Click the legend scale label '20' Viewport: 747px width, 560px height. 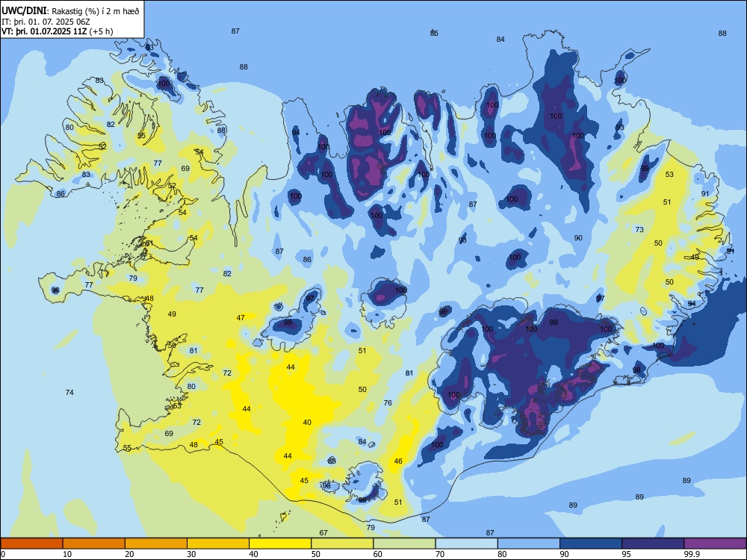pos(129,554)
